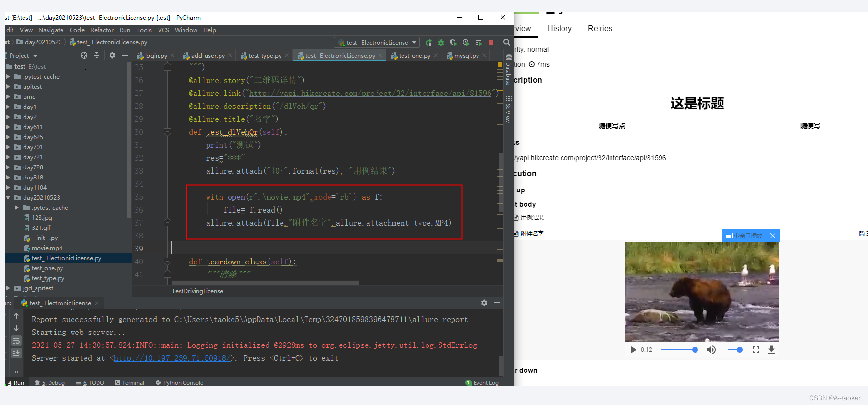
Task: Open the View menu
Action: pos(26,30)
